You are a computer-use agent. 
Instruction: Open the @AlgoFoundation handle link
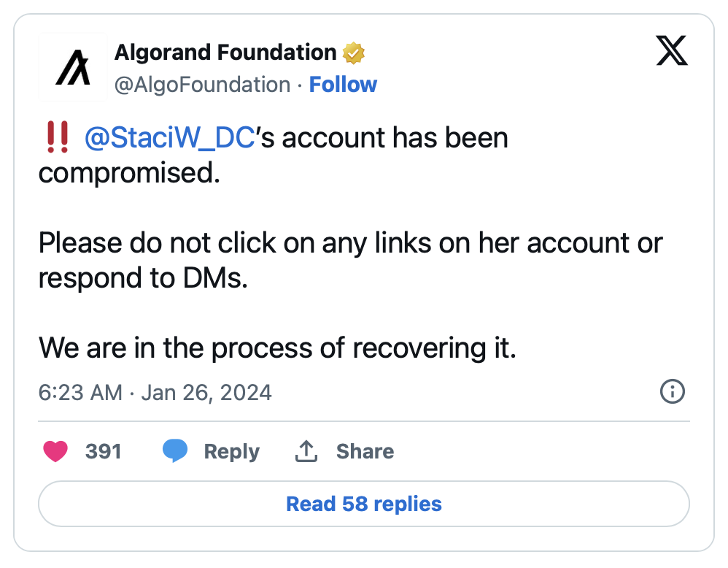[202, 85]
